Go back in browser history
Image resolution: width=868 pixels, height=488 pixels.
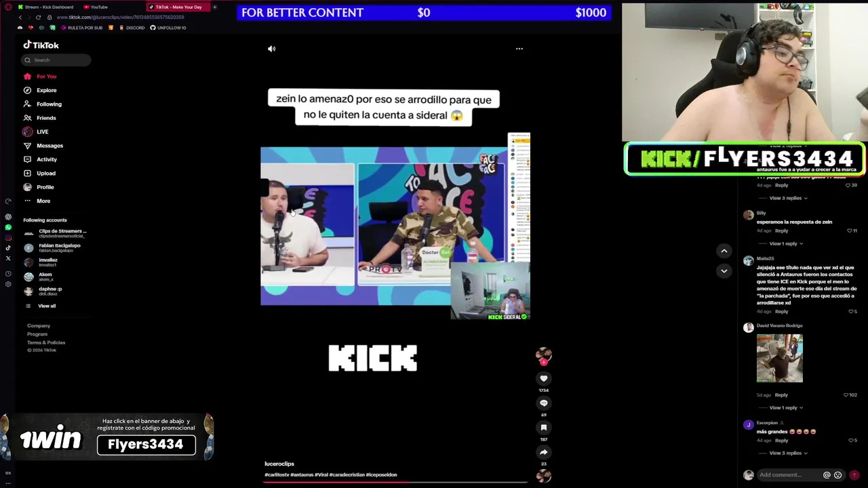pyautogui.click(x=20, y=17)
